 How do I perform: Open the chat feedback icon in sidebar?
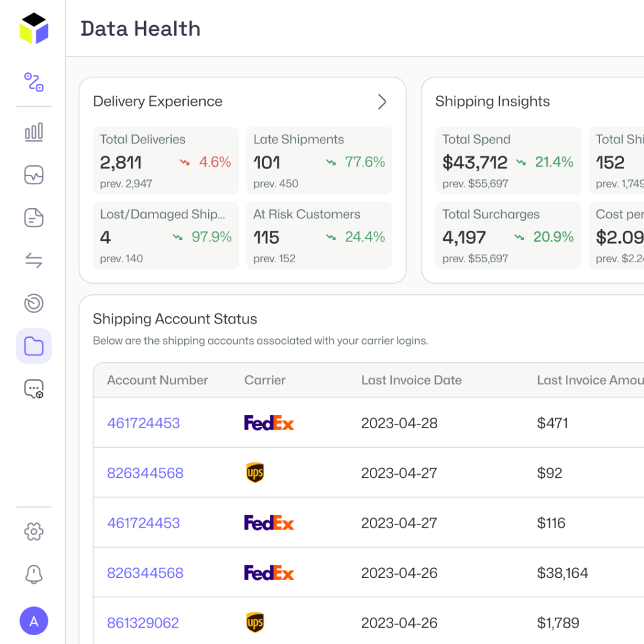point(33,389)
